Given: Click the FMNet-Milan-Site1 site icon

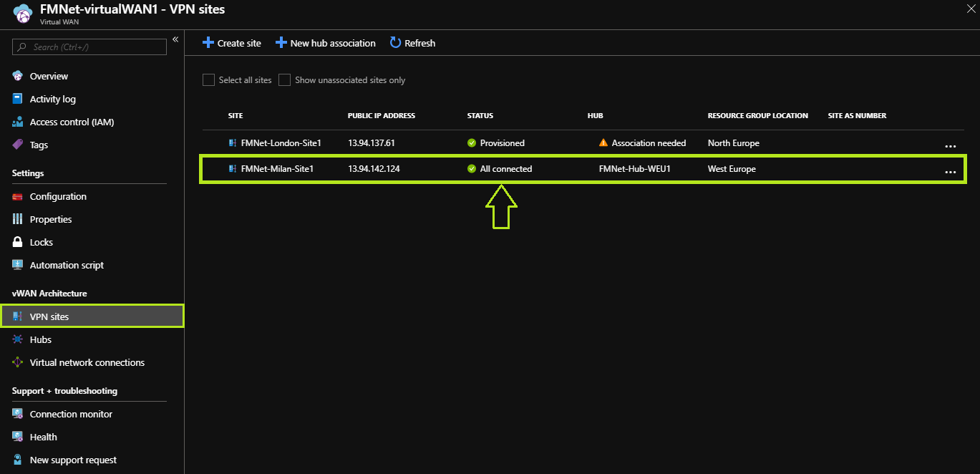Looking at the screenshot, I should 233,169.
